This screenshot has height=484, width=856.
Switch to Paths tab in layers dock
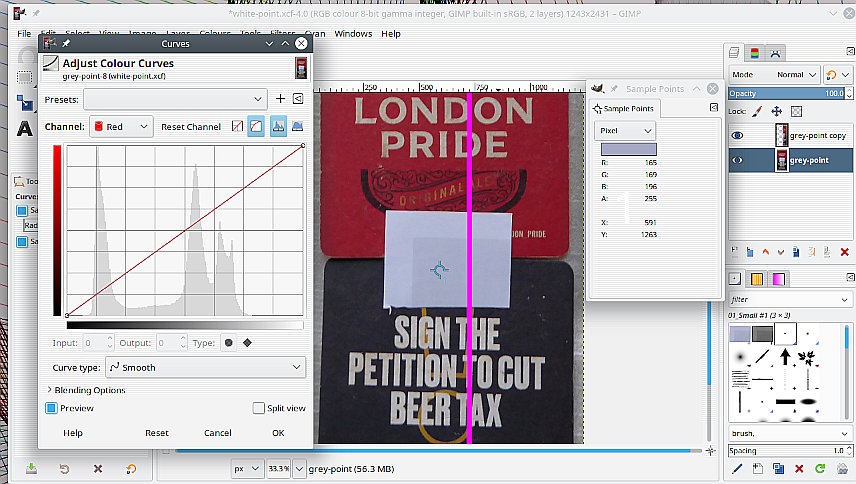tap(775, 52)
